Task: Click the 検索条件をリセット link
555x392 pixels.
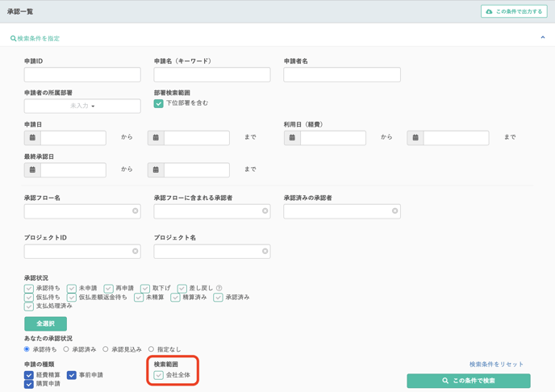Action: 496,364
